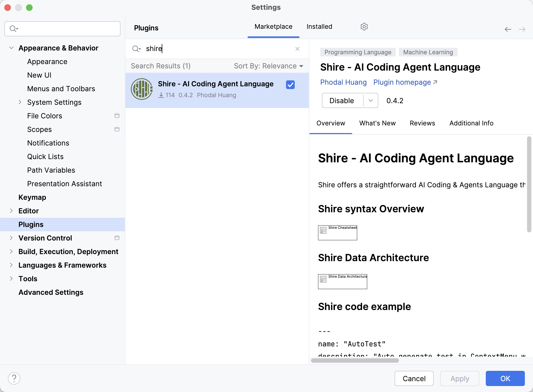Click the Disable dropdown button
This screenshot has width=533, height=392.
pos(370,101)
